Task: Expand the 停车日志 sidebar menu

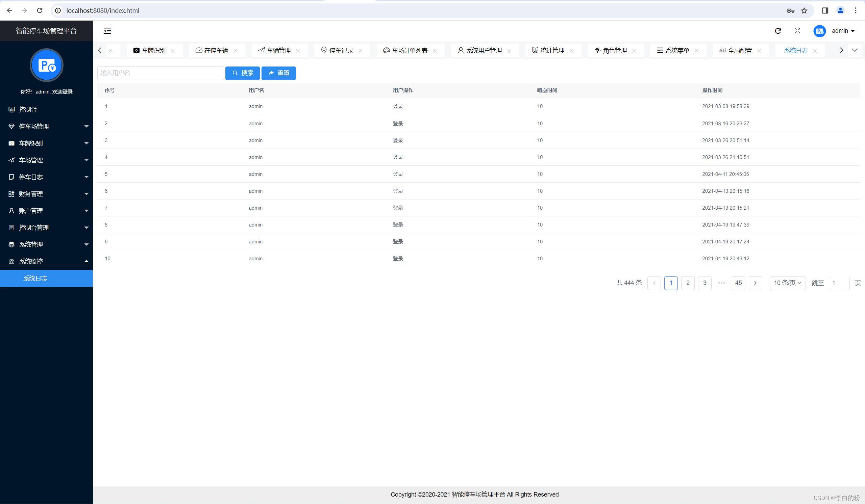Action: [46, 177]
